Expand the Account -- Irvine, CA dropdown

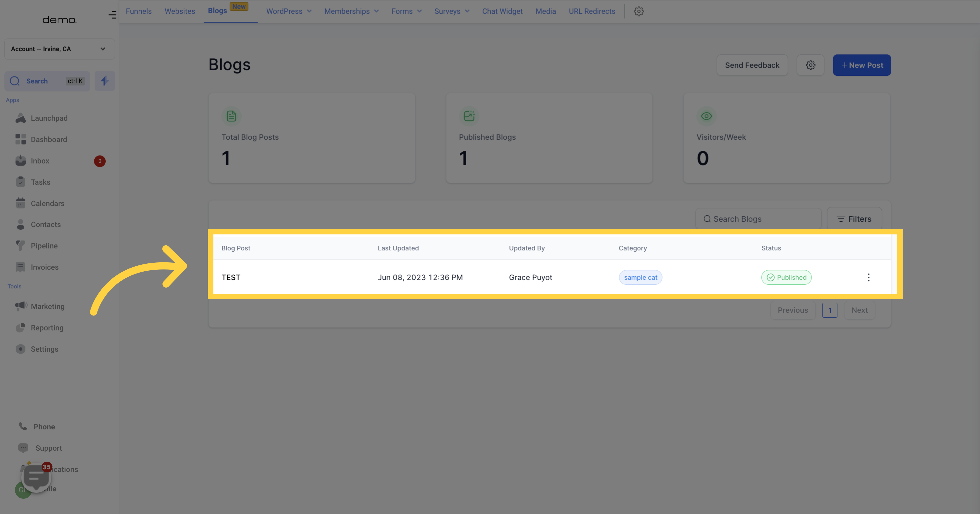tap(59, 49)
